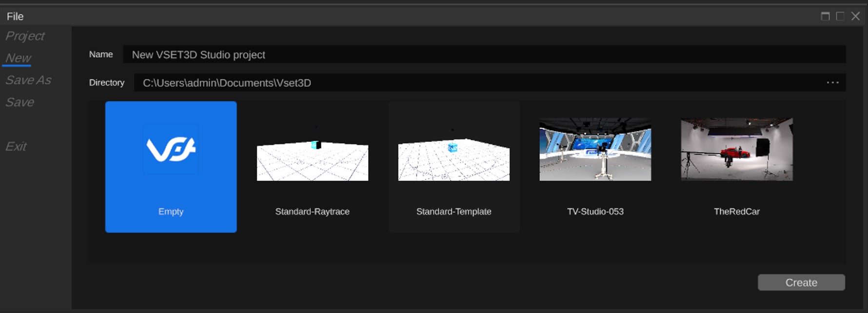This screenshot has height=313, width=868.
Task: Dock the File window panel icon
Action: [x=825, y=16]
